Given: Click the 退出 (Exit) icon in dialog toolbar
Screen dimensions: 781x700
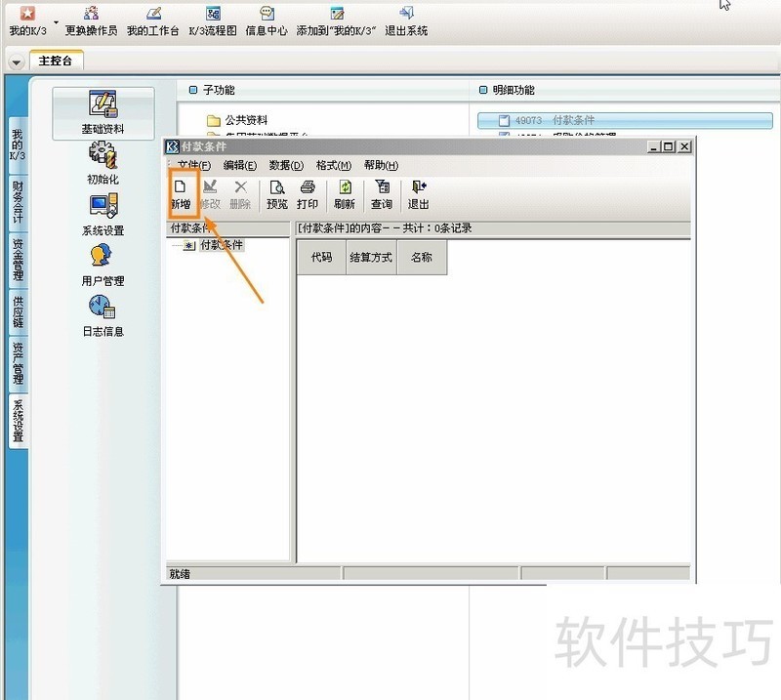Looking at the screenshot, I should coord(419,194).
